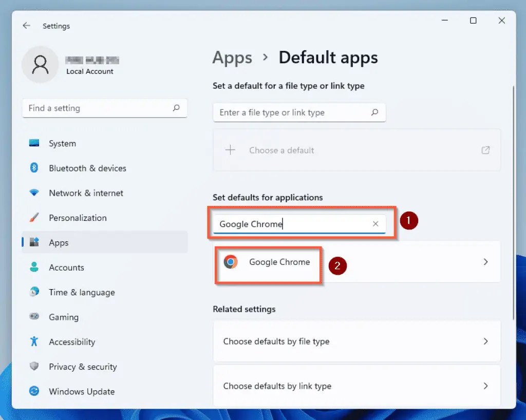526x420 pixels.
Task: Go back using the Settings back arrow
Action: (27, 26)
